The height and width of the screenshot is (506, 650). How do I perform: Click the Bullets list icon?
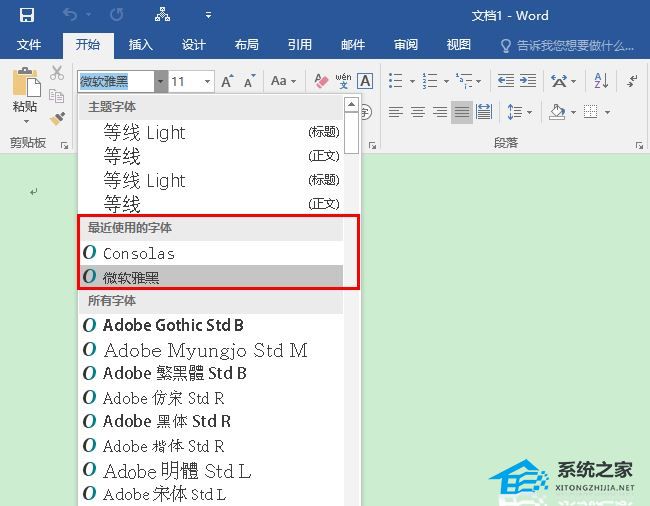396,80
